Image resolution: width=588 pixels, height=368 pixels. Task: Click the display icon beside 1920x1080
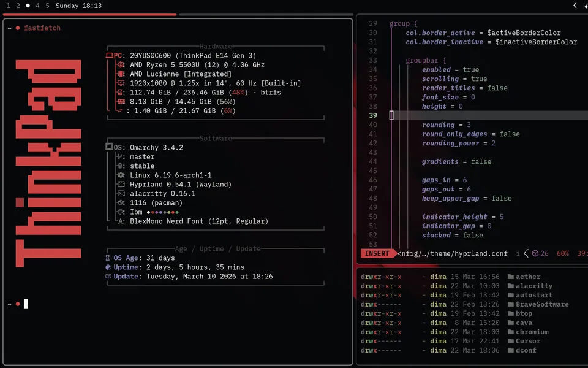click(x=121, y=83)
